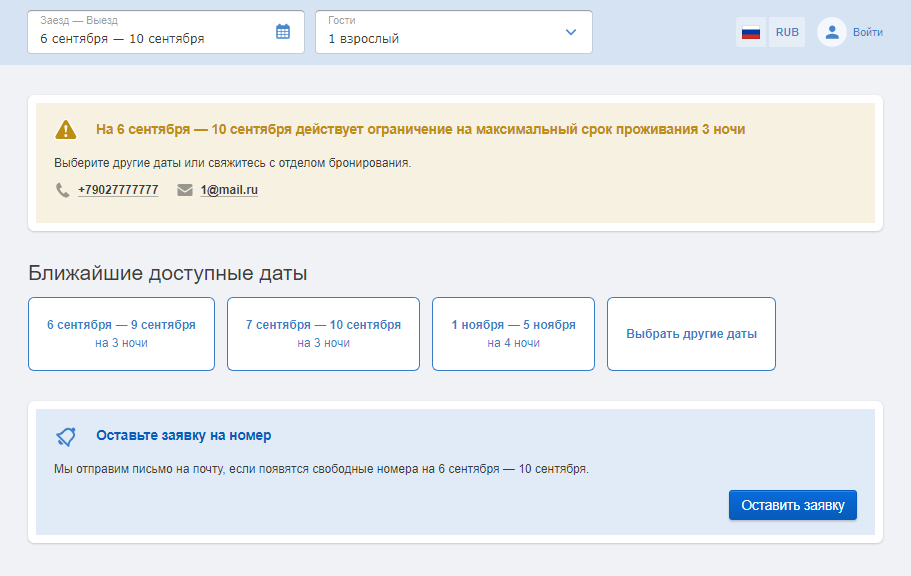The image size is (911, 576).
Task: Select dates 1 ноября — 5 ноября
Action: tap(513, 334)
